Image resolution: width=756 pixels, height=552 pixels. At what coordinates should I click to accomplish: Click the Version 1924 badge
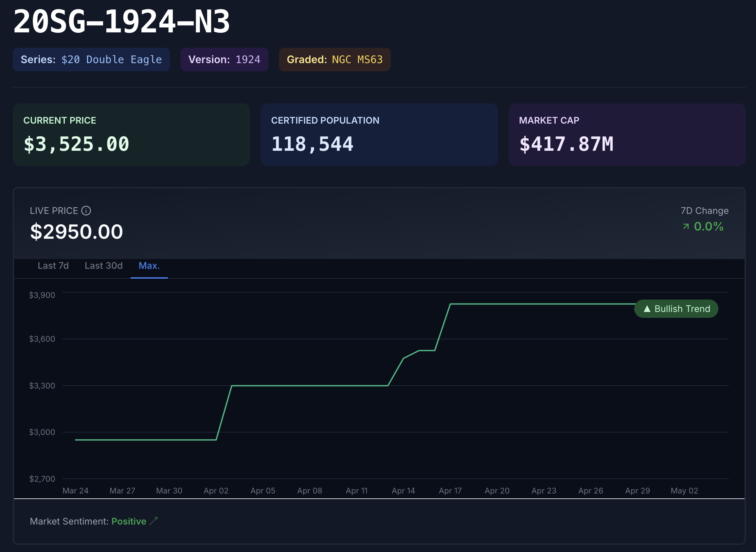pos(224,60)
